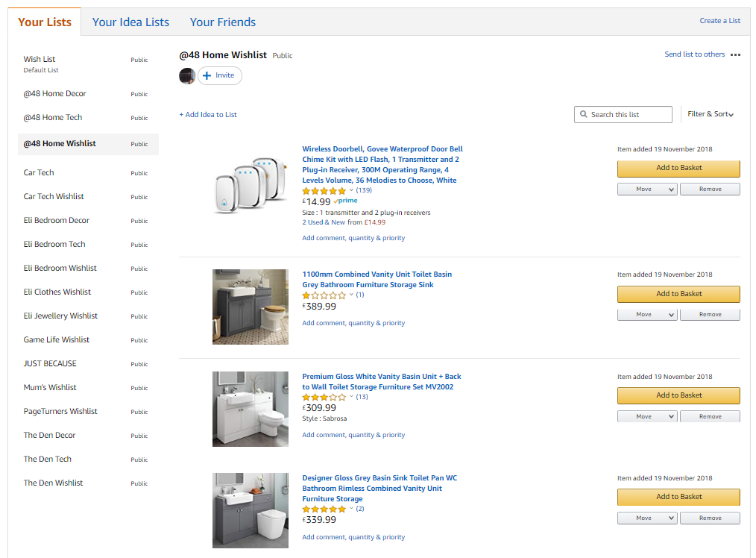Open the Eli Bedroom Decor list
The image size is (756, 558).
click(x=56, y=221)
